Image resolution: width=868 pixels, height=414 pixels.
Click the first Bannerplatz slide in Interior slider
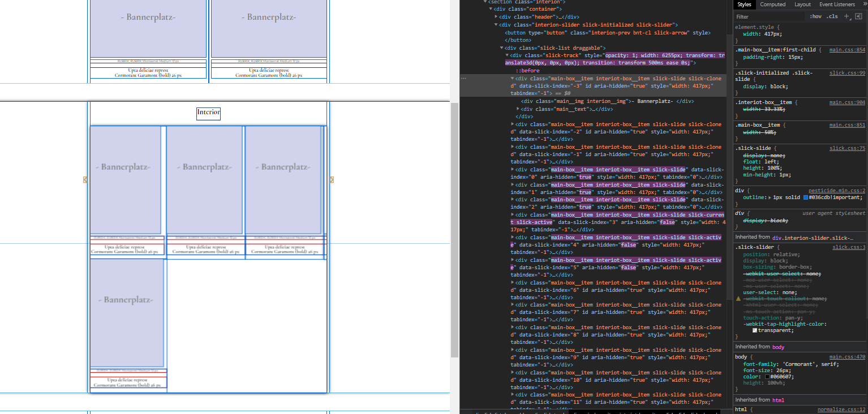tap(126, 180)
